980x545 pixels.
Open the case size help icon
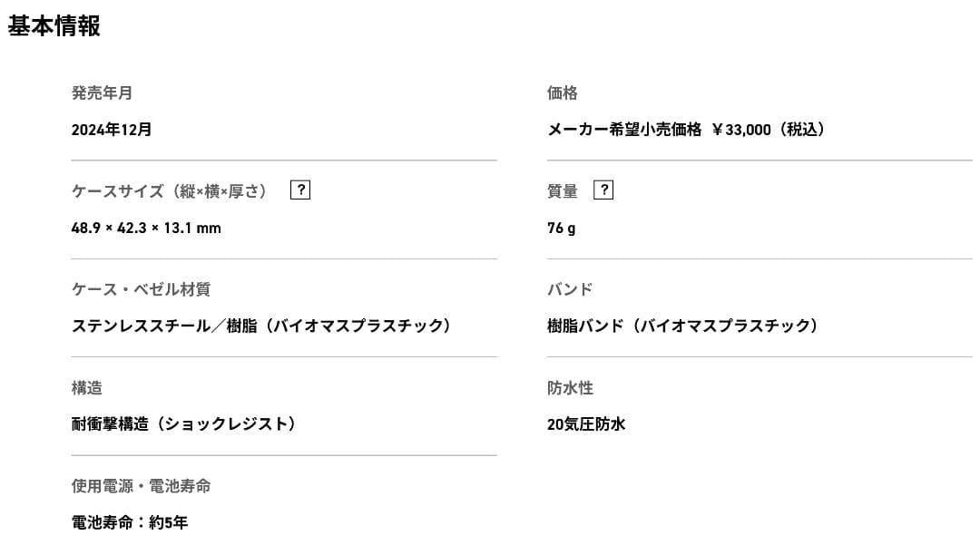(300, 190)
